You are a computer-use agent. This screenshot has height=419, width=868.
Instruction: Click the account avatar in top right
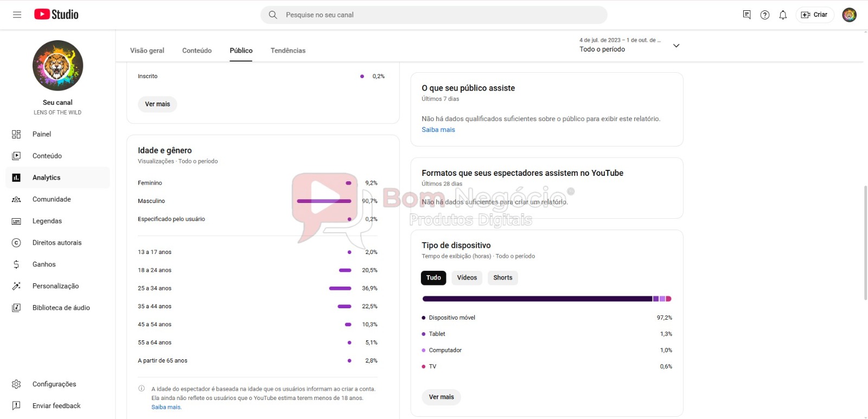click(x=849, y=15)
